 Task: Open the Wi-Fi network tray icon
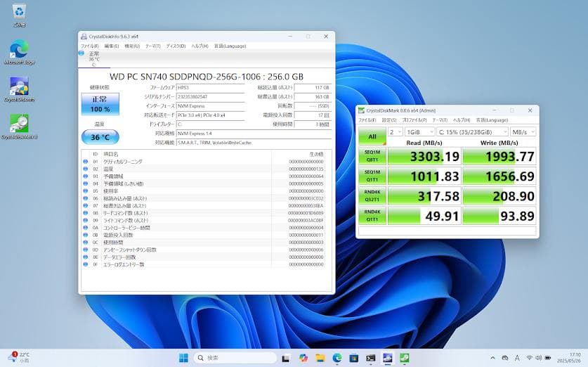point(529,358)
